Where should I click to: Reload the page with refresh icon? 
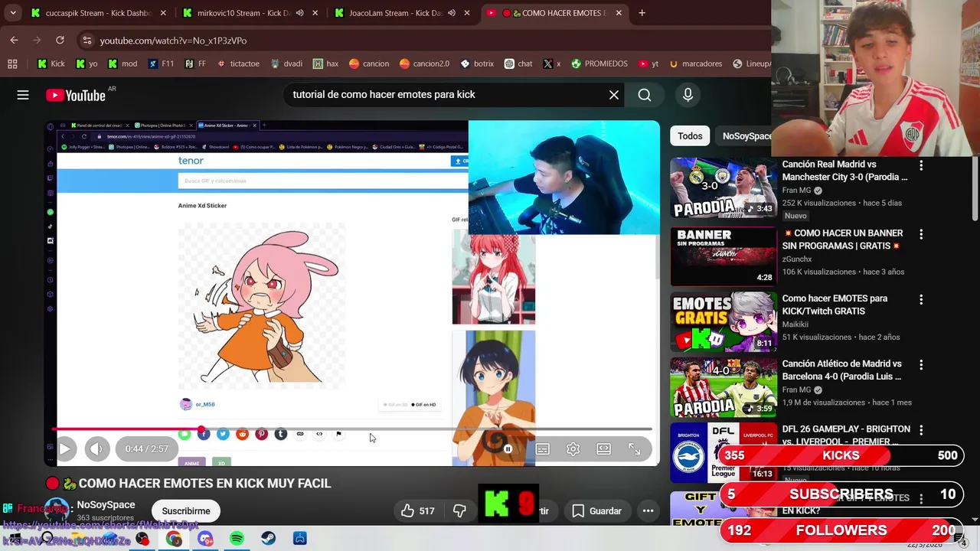tap(60, 40)
